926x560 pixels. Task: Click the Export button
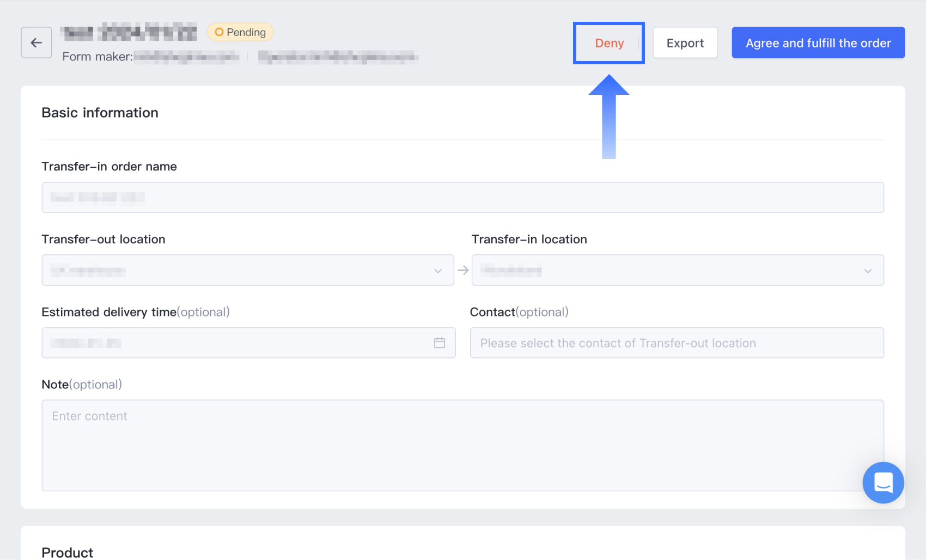point(685,43)
